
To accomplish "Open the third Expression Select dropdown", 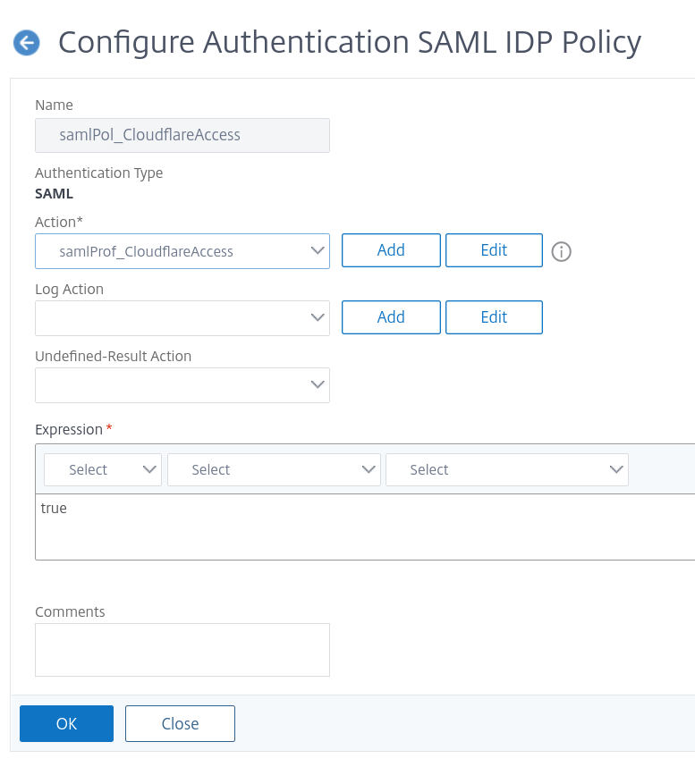I will point(506,469).
